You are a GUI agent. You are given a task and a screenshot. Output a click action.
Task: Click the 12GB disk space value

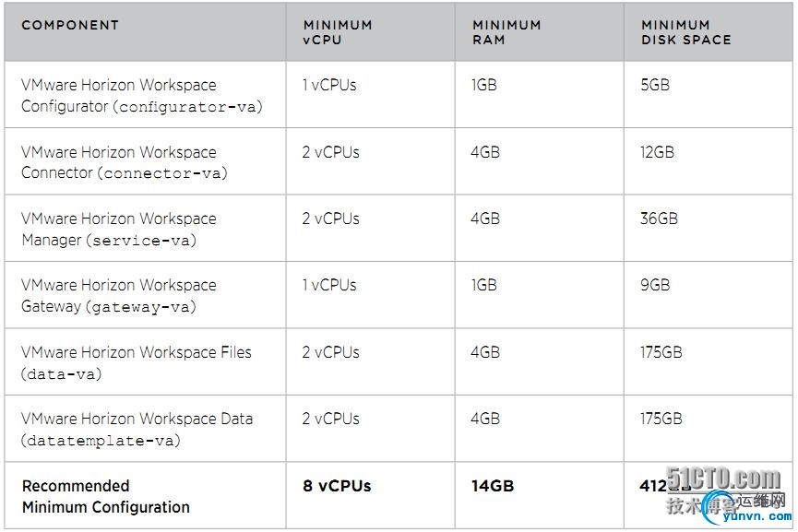[x=657, y=151]
